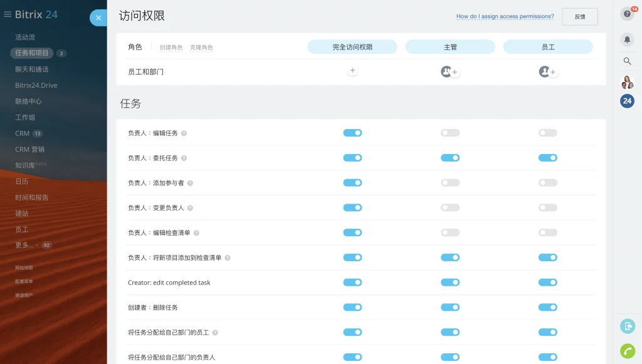
Task: Select the 完全访问权限 role header
Action: (352, 46)
